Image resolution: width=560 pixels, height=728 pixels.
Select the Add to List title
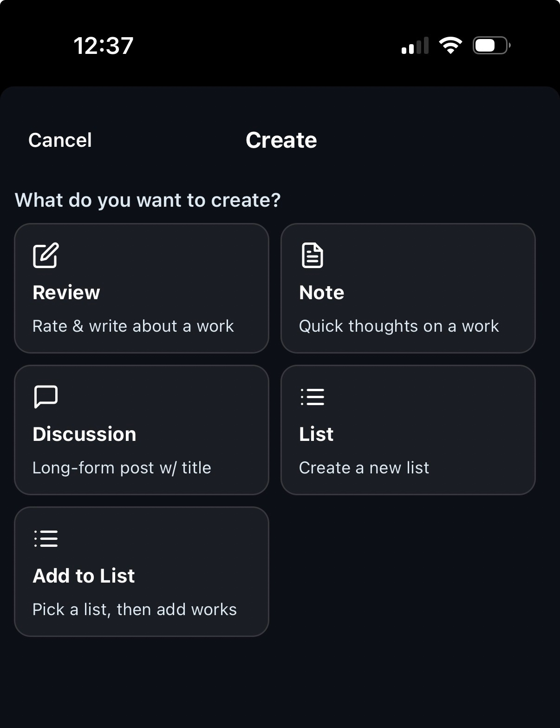click(x=84, y=576)
